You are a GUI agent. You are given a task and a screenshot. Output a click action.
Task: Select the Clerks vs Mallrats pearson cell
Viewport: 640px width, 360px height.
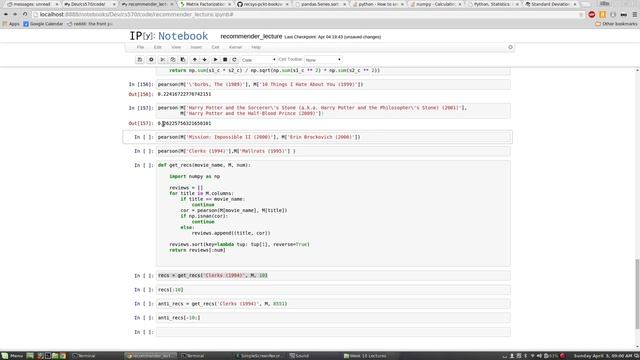tap(333, 151)
